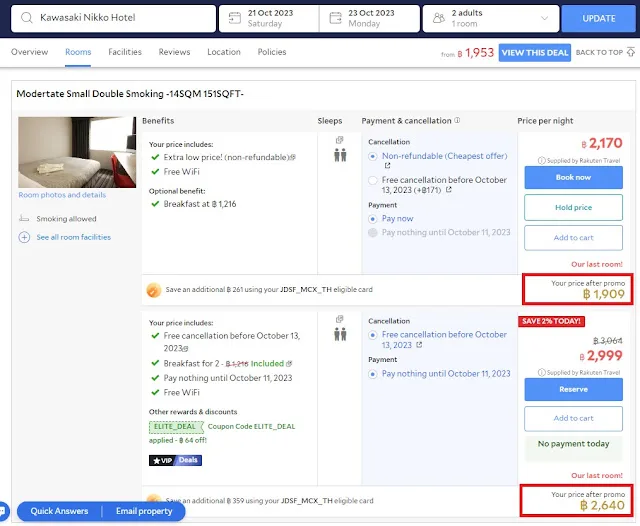Go to the Policies tab
The height and width of the screenshot is (526, 640).
pyautogui.click(x=272, y=52)
